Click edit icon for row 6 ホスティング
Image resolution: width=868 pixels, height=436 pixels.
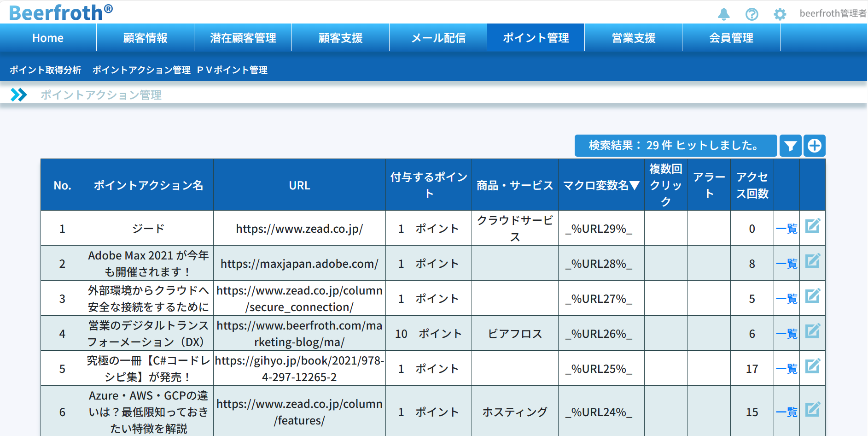812,410
